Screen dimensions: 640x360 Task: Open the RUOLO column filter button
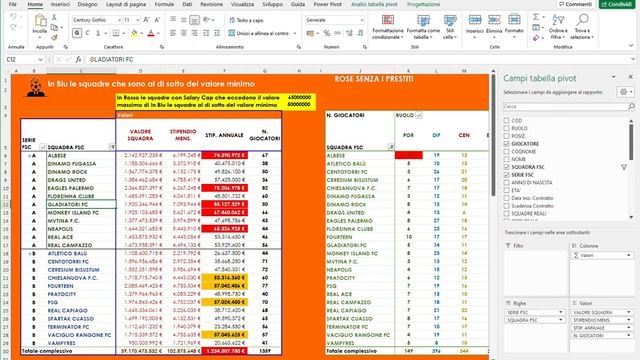point(419,116)
